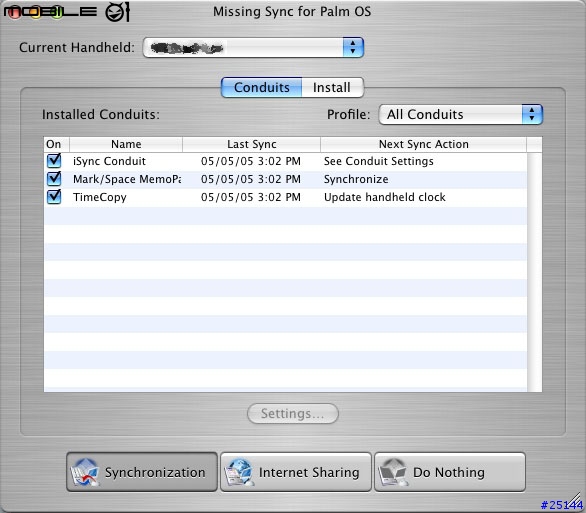586x513 pixels.
Task: Select the Do Nothing button label
Action: pyautogui.click(x=449, y=472)
